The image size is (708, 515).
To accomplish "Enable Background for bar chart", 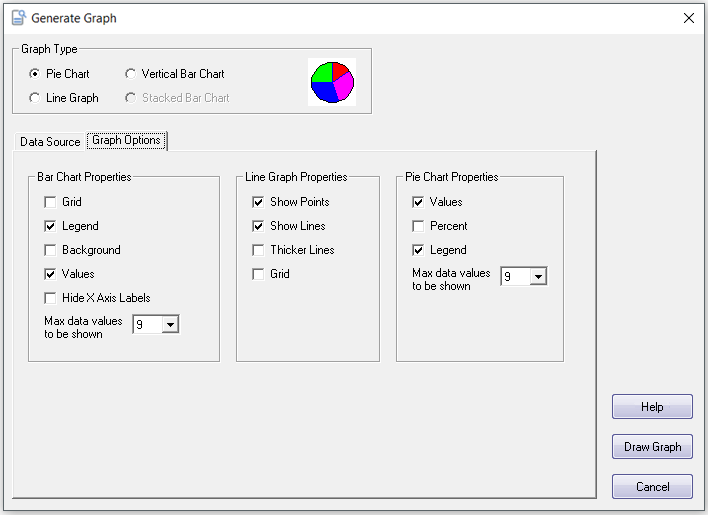I will pyautogui.click(x=50, y=250).
